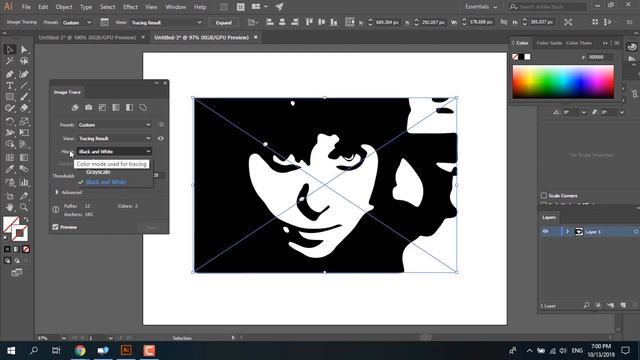Click the Stroke color swatch in toolbar
This screenshot has width=640, height=360.
coord(20,233)
